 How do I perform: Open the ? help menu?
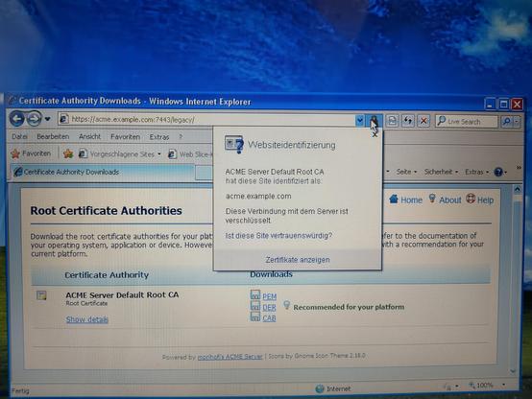pyautogui.click(x=181, y=136)
